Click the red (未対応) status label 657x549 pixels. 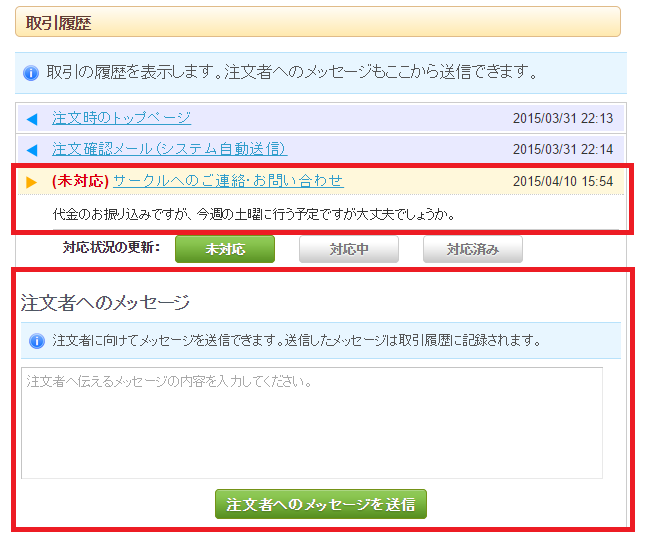point(80,181)
